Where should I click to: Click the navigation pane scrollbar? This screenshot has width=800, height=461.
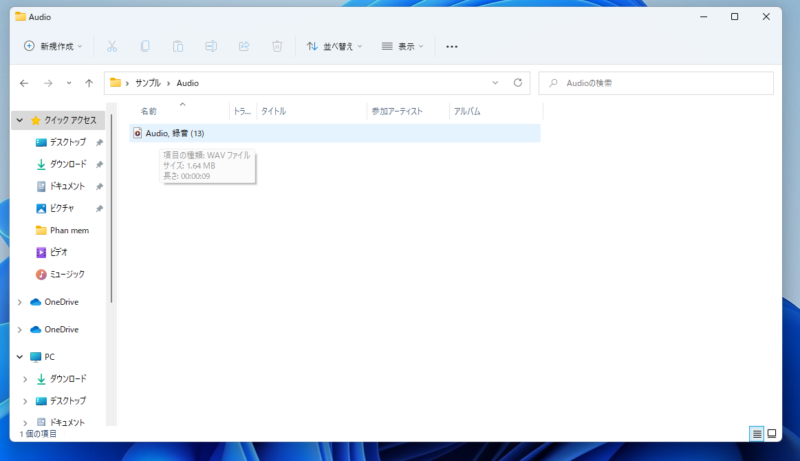(x=111, y=209)
